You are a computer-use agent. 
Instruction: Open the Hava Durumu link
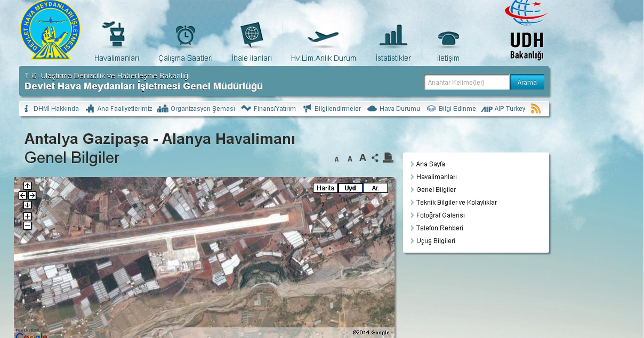point(399,109)
